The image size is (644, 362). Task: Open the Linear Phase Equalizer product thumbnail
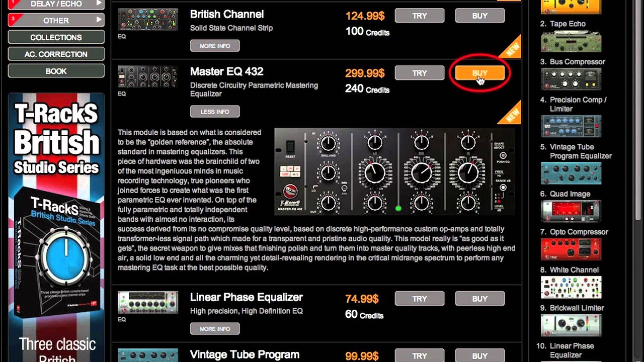(147, 302)
